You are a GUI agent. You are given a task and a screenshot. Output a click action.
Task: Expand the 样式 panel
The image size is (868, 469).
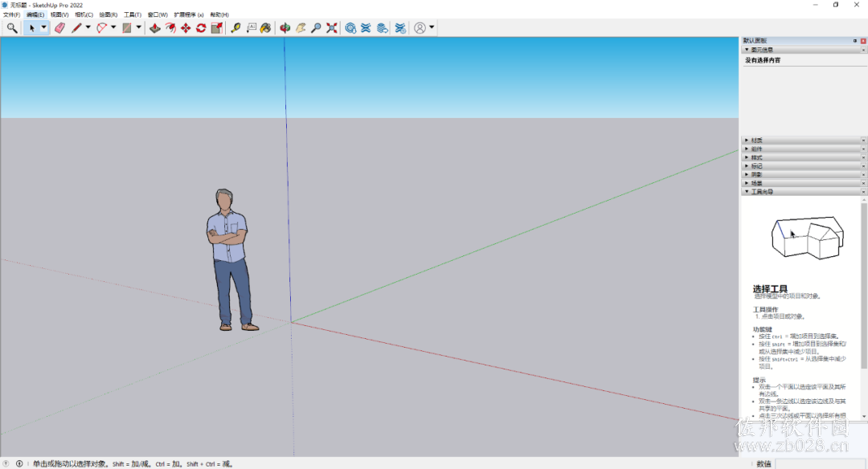747,157
